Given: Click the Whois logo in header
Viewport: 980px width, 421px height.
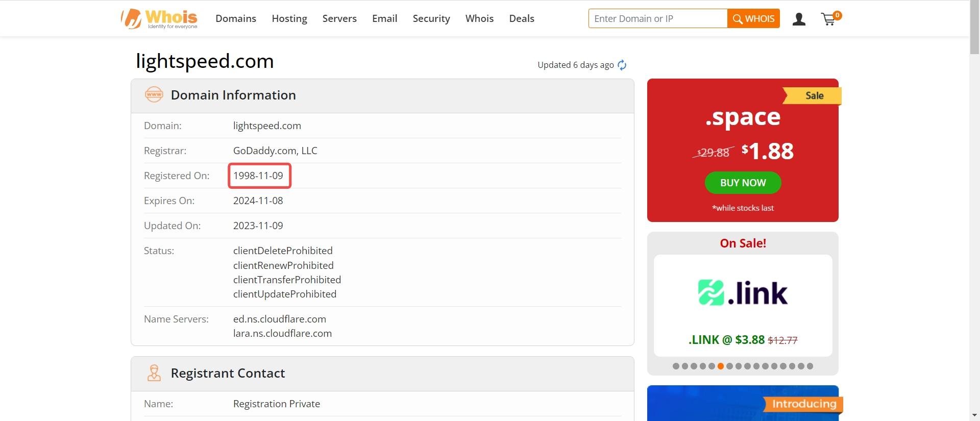Looking at the screenshot, I should (159, 19).
